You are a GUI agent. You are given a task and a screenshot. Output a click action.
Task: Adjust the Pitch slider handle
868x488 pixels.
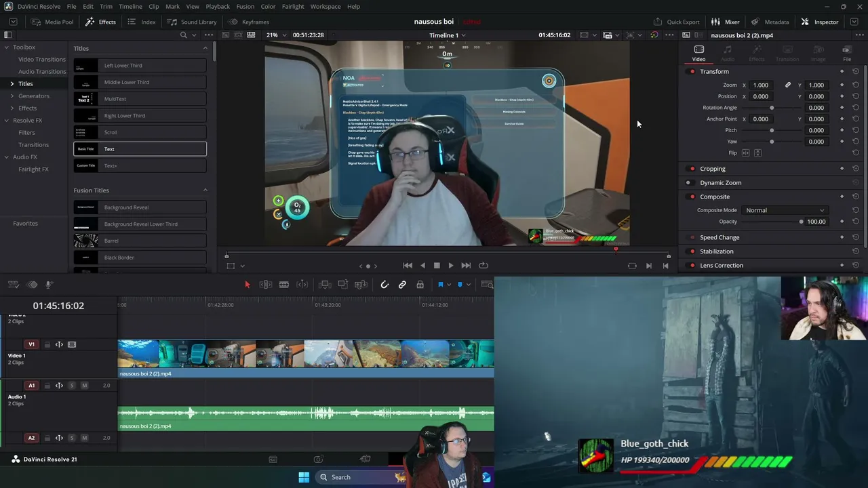tap(772, 130)
